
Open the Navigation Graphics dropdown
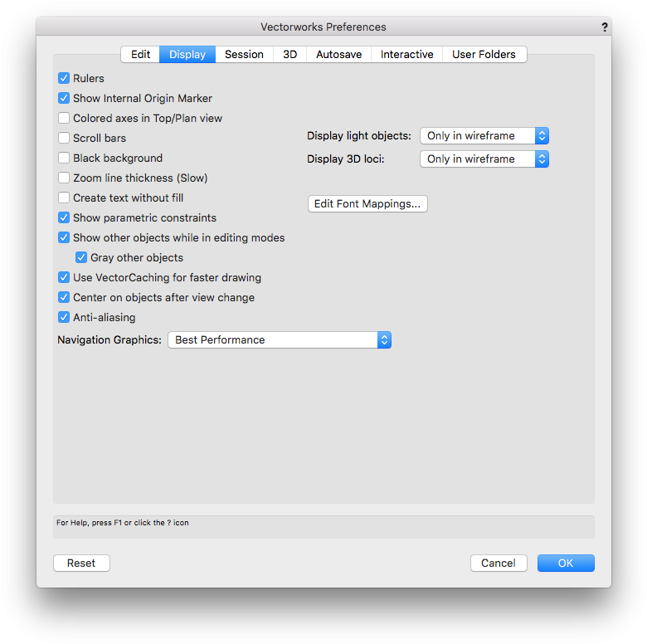pos(280,339)
